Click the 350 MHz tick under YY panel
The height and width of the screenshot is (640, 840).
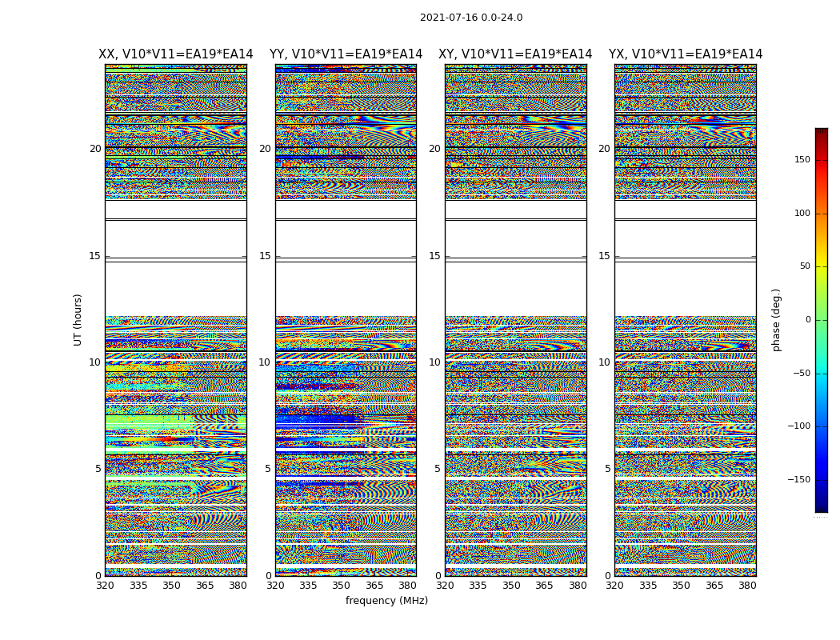342,586
